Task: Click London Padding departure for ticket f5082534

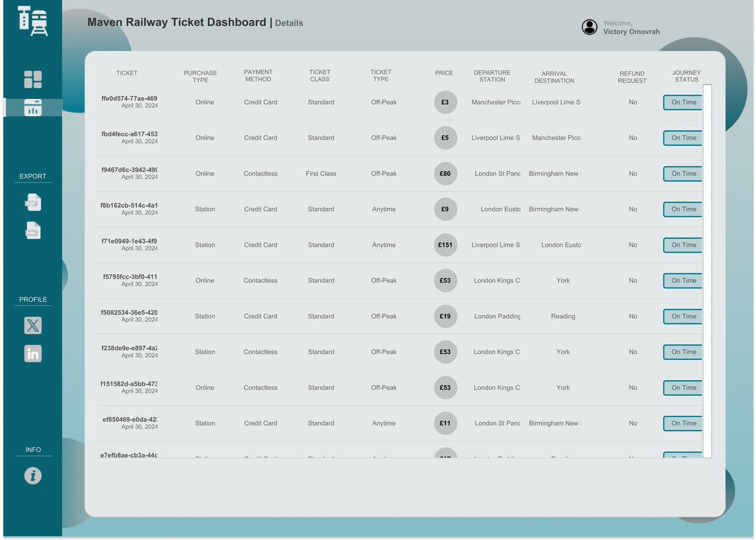Action: pos(498,316)
